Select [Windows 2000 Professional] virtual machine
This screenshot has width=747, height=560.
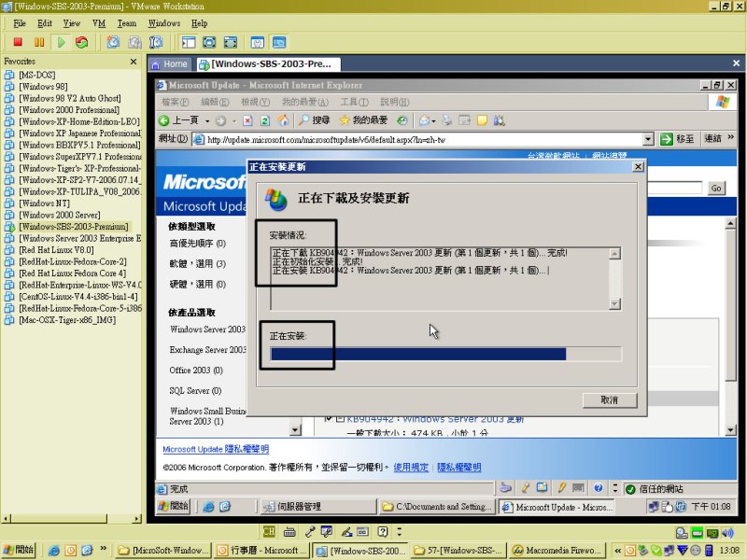(x=69, y=110)
